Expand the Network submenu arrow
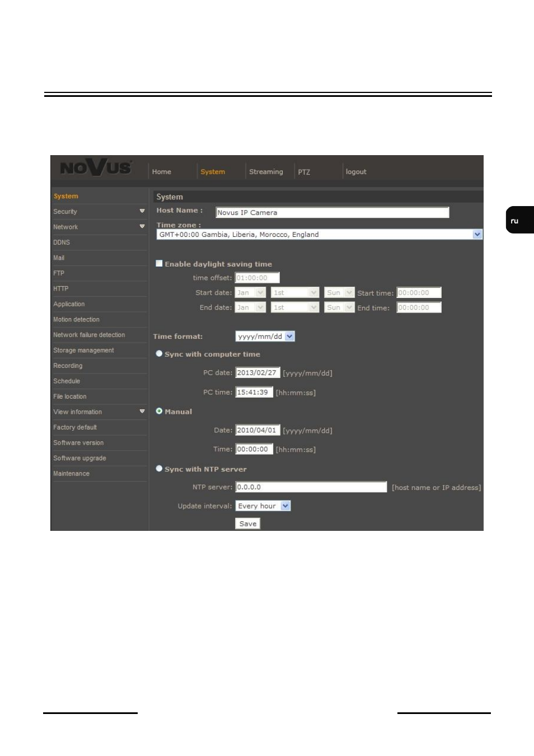 coord(142,226)
